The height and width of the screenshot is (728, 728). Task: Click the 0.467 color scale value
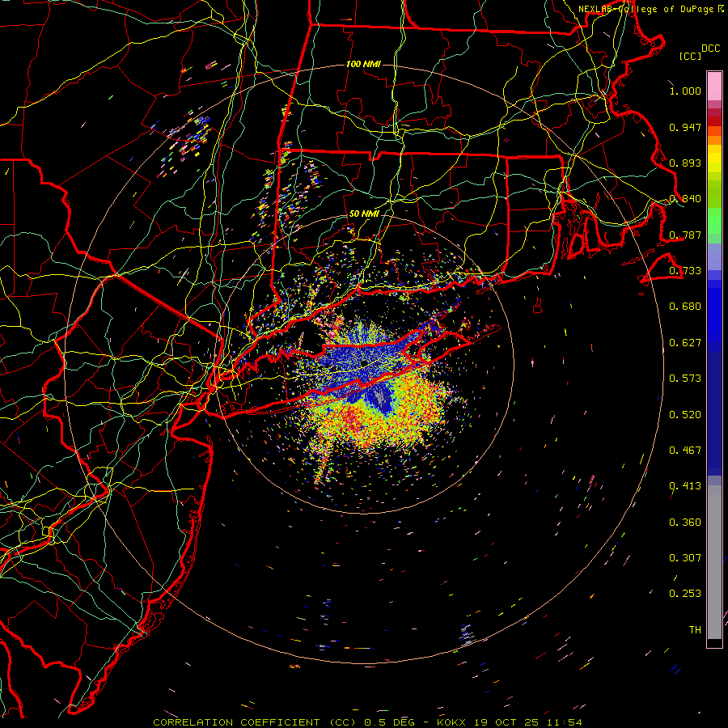point(685,451)
